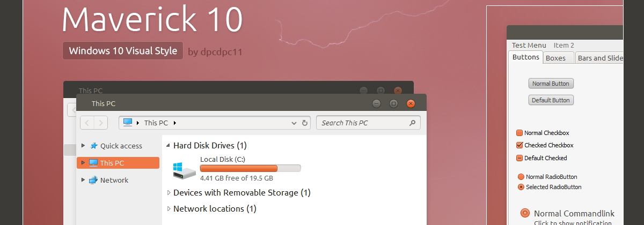Close the front This PC window
The image size is (644, 225).
pos(411,103)
